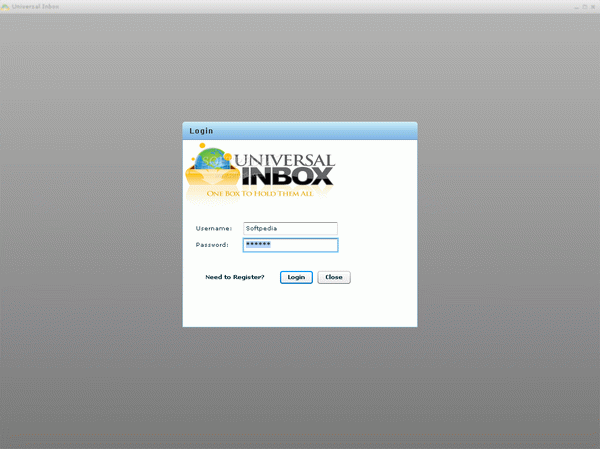Click the Login dialog title bar
This screenshot has height=449, width=600.
click(300, 131)
